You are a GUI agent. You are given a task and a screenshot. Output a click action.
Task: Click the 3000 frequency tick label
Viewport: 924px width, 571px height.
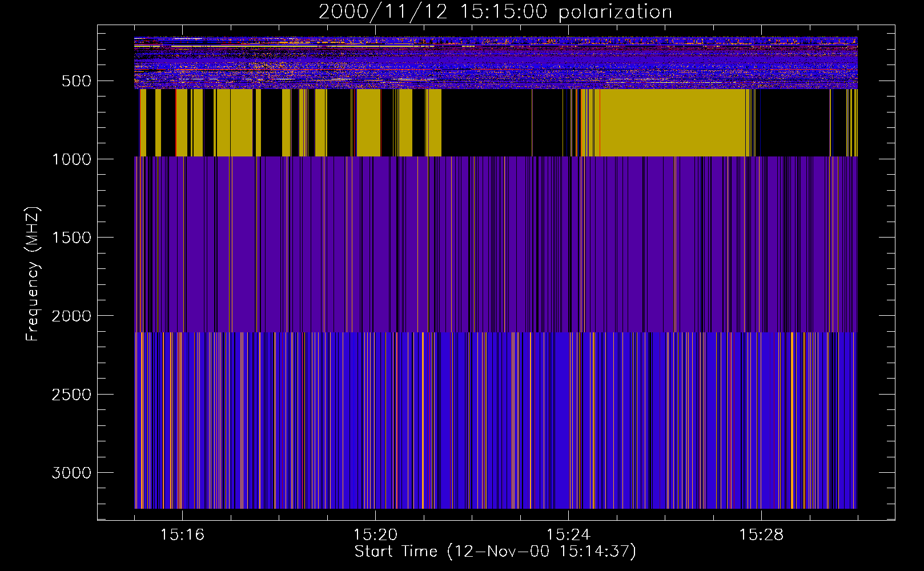71,473
